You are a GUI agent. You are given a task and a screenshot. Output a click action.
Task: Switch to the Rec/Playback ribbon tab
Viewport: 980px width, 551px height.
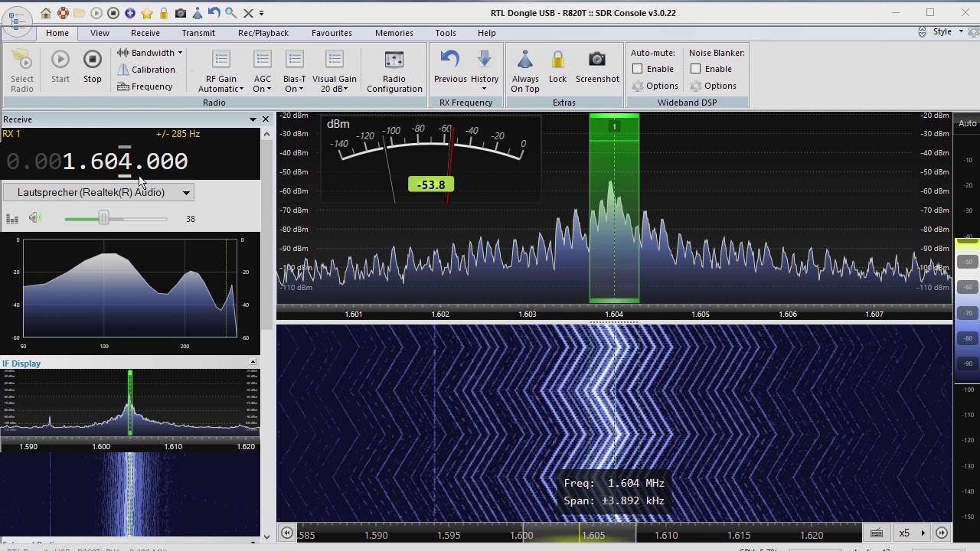pyautogui.click(x=263, y=33)
